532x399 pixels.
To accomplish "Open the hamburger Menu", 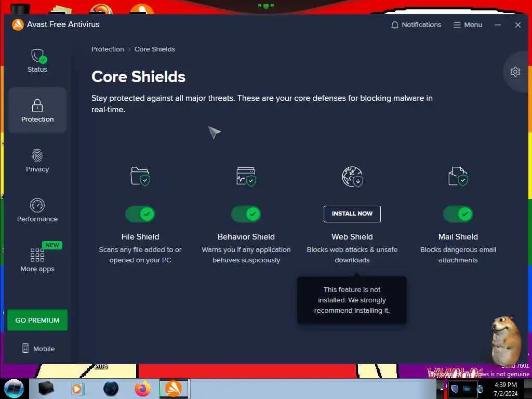I will [x=468, y=25].
